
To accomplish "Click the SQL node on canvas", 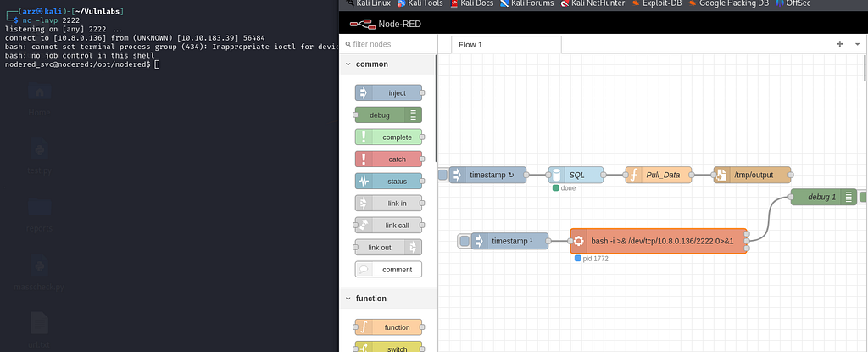I will click(x=576, y=175).
